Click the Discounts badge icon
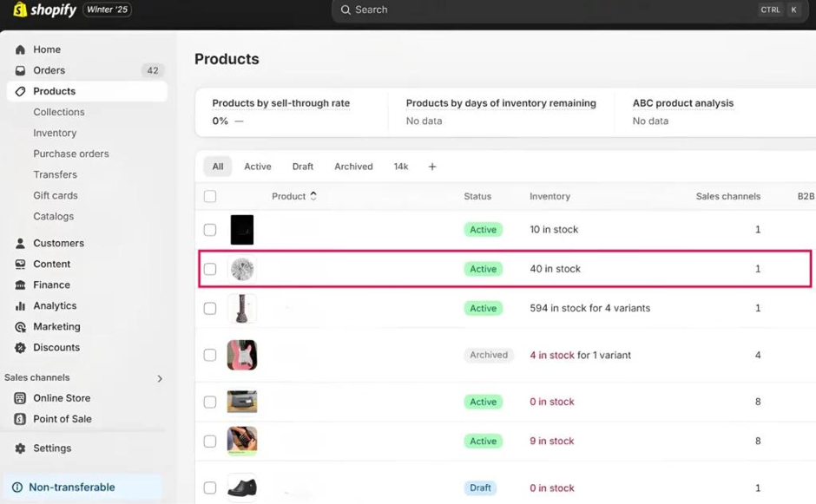This screenshot has width=816, height=504. 20,348
